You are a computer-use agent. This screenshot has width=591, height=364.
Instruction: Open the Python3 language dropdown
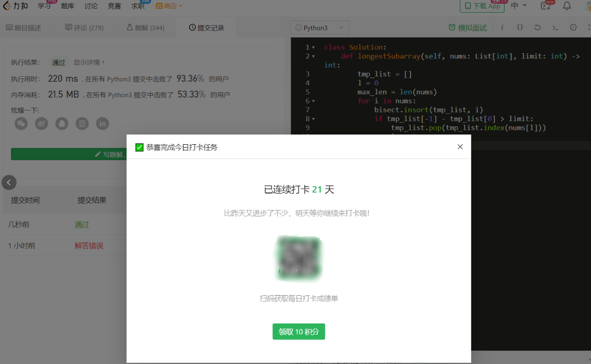[320, 28]
